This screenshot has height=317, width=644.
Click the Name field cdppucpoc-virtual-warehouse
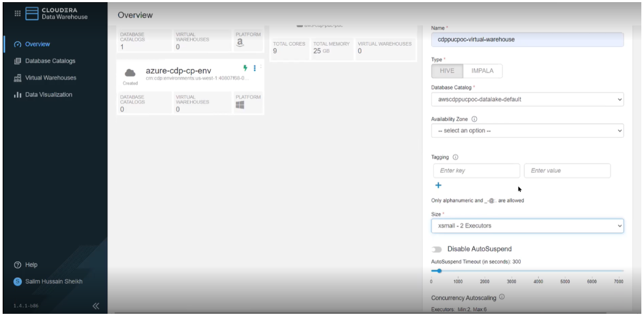(527, 39)
